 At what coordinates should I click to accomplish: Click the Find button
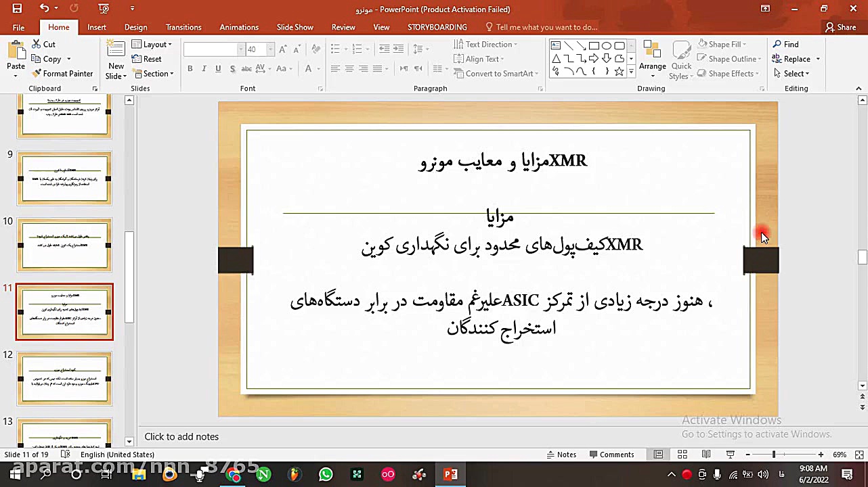pos(785,44)
